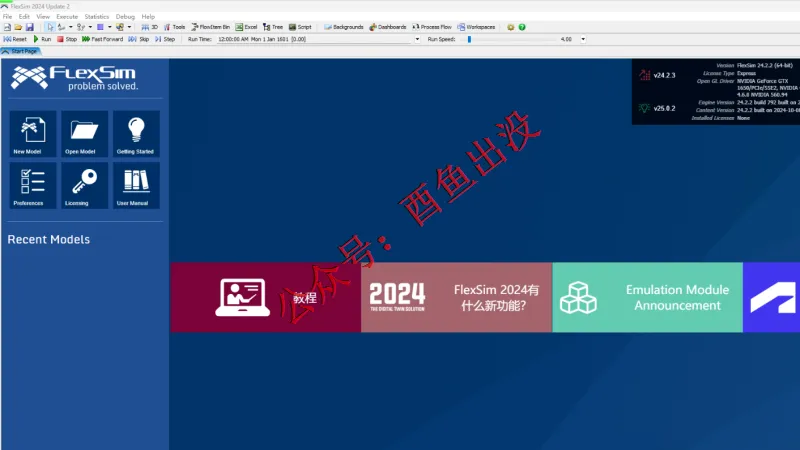Open the Debug menu

(125, 17)
